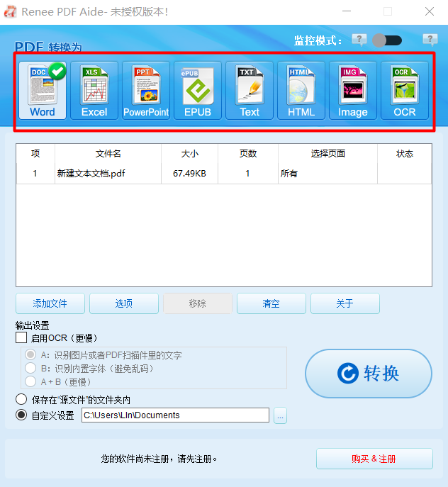Image resolution: width=448 pixels, height=487 pixels.
Task: Clear the list with 清空 button
Action: pos(271,303)
